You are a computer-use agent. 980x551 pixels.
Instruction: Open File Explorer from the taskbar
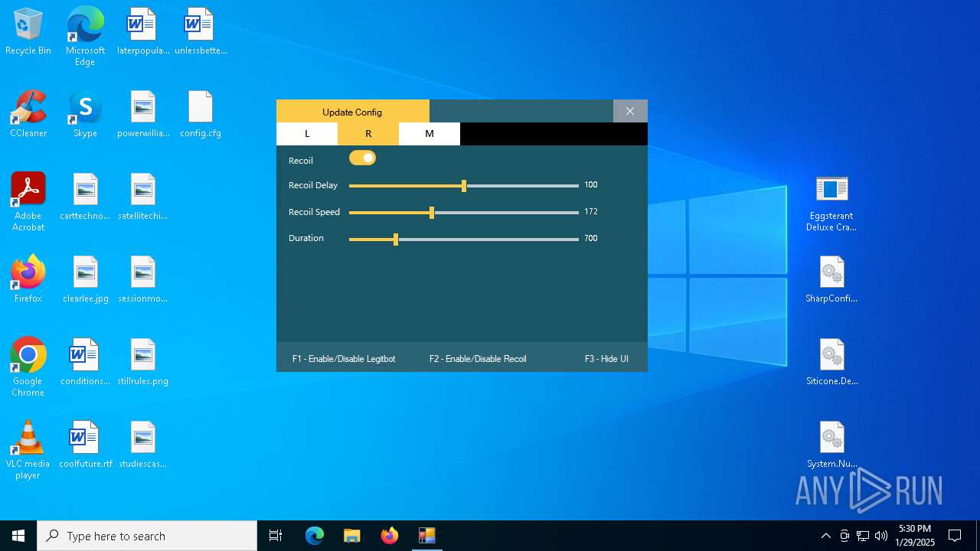coord(352,536)
